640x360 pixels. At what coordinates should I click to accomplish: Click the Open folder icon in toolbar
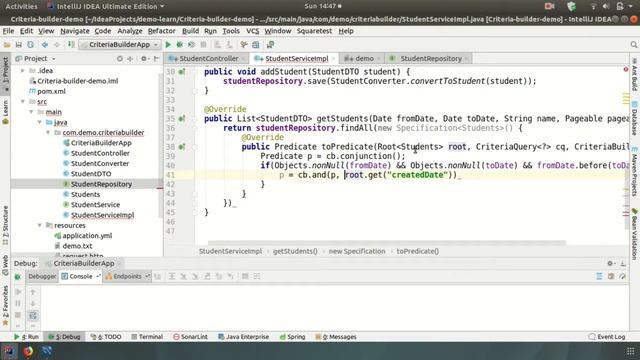(x=7, y=44)
